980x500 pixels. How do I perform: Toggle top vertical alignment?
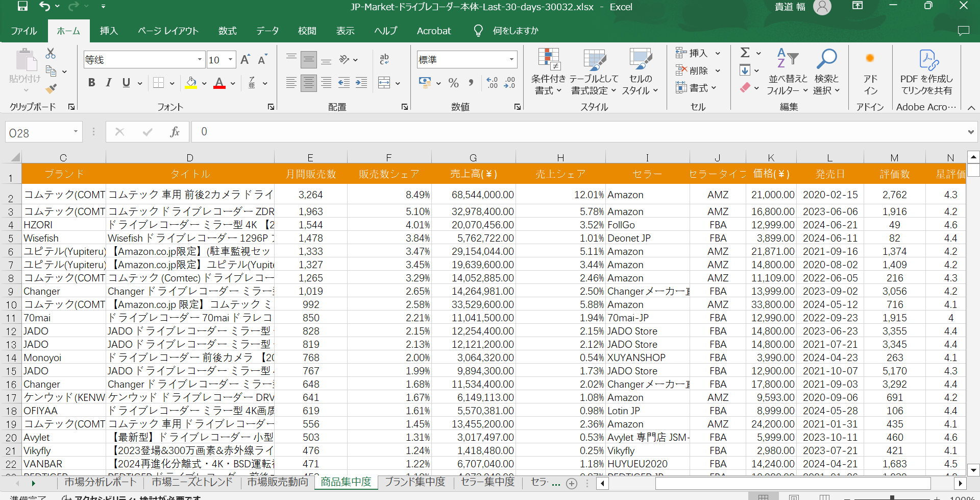291,60
